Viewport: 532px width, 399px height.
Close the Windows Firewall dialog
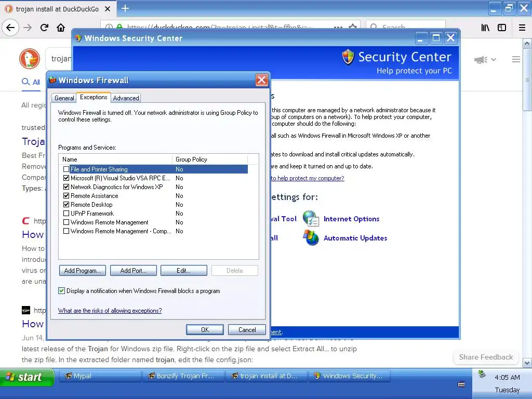click(261, 80)
